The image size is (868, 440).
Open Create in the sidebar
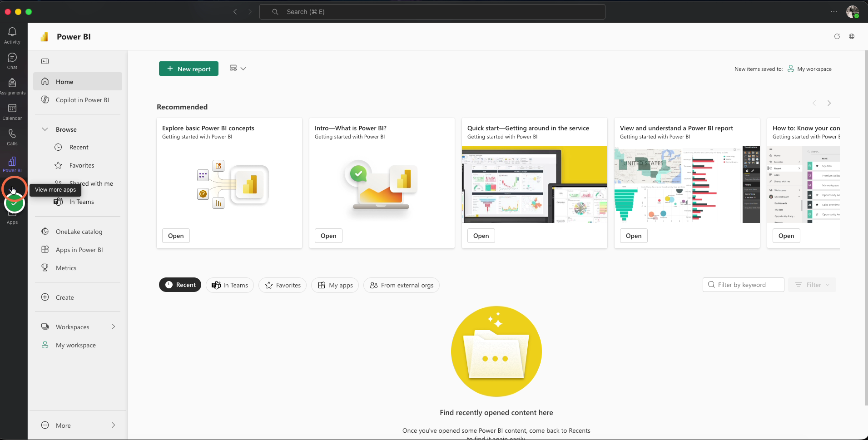[78, 297]
